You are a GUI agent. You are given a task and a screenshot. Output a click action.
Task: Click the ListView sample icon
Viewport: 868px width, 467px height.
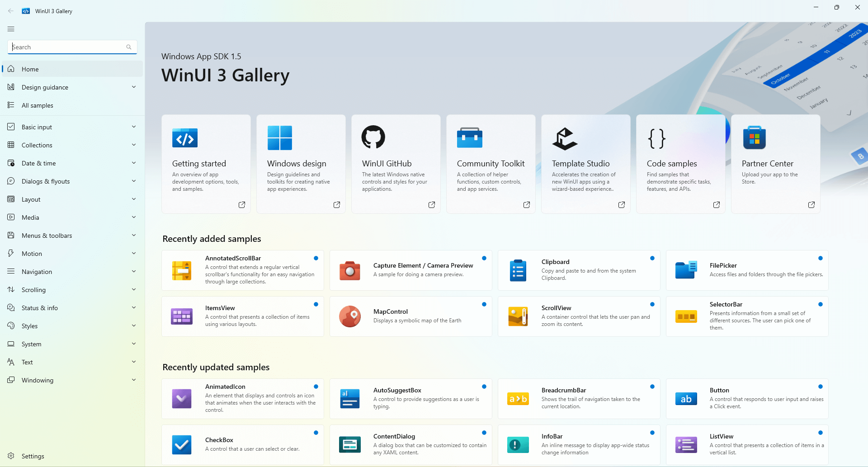pos(686,445)
